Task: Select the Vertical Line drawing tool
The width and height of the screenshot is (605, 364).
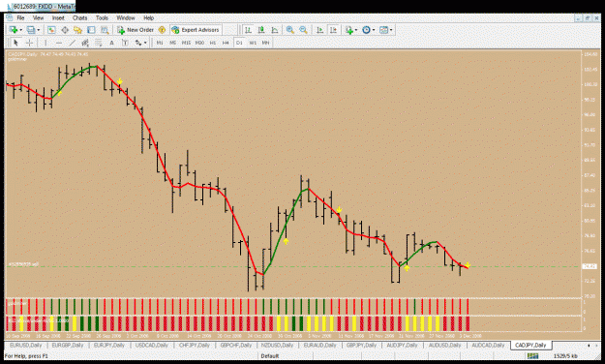Action: (x=45, y=43)
